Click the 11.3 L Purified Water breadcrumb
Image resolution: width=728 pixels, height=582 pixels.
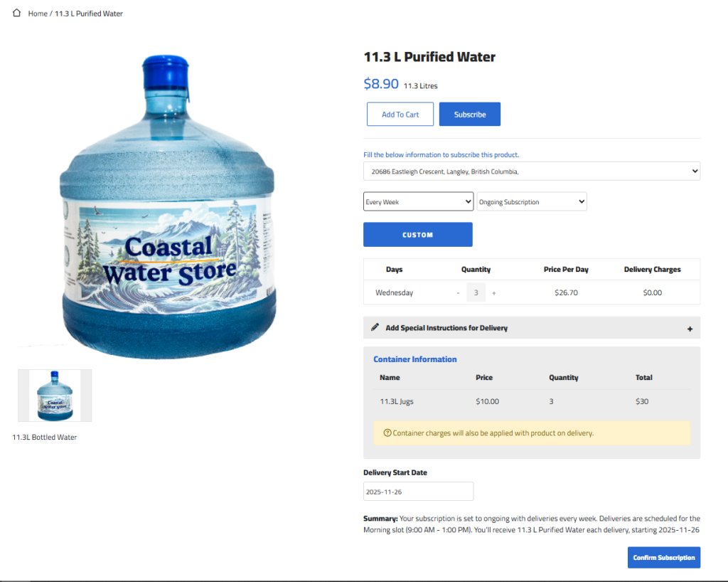click(89, 14)
